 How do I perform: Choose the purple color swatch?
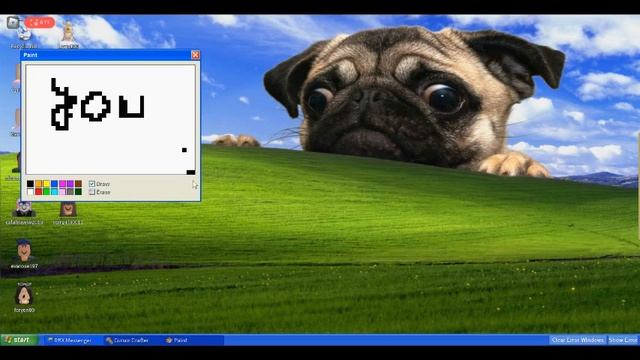click(x=70, y=184)
